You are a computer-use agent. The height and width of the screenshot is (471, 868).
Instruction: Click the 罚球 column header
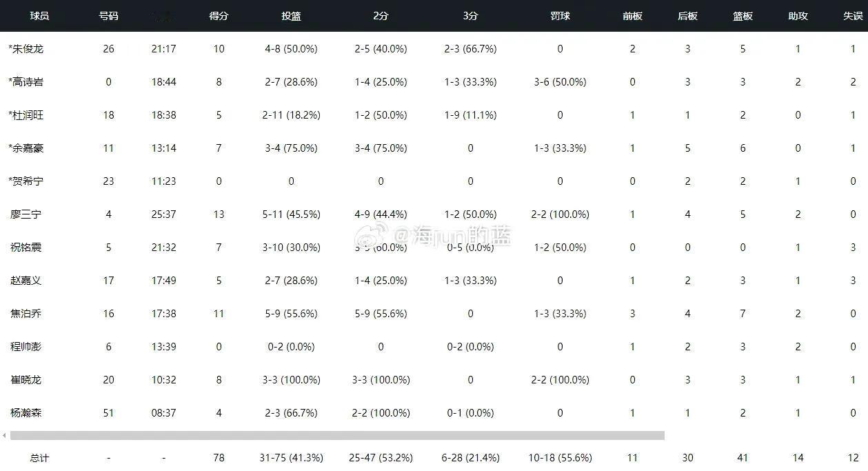click(560, 16)
